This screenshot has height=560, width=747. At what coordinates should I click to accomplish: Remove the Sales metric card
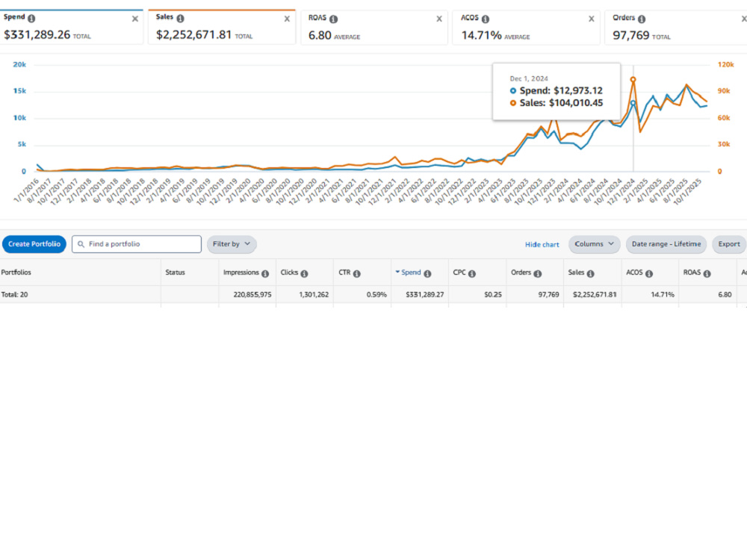[287, 19]
